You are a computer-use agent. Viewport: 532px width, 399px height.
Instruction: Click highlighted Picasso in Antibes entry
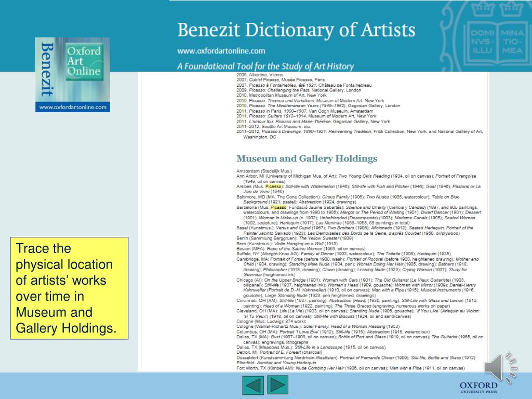click(273, 187)
